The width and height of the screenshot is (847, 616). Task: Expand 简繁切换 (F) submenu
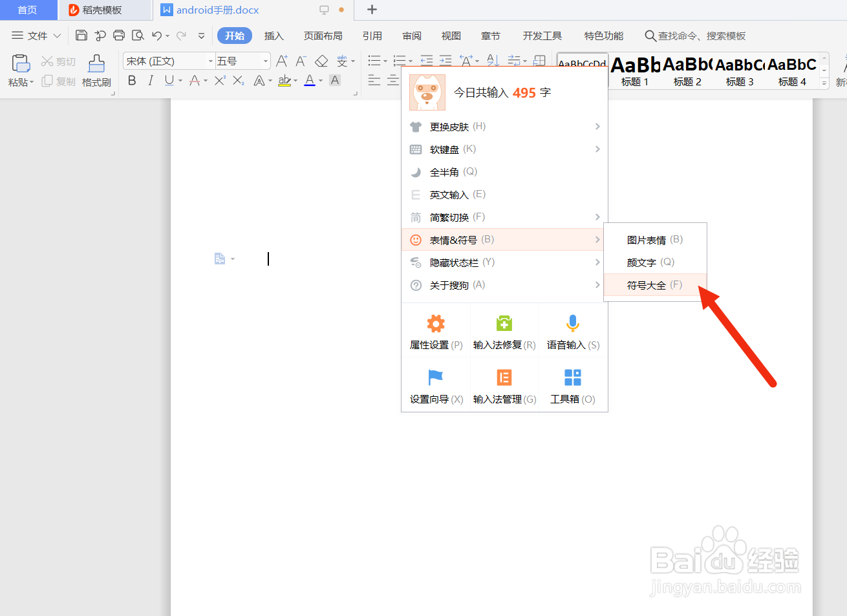[x=504, y=217]
